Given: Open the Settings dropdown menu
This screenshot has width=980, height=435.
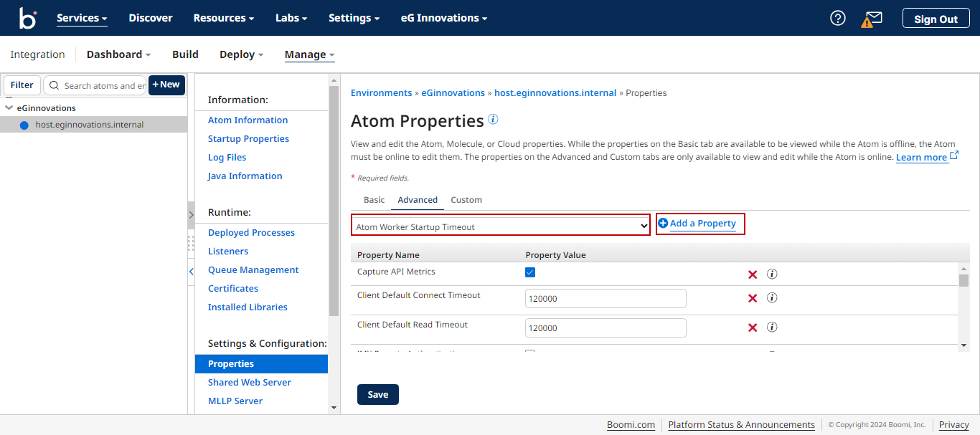Looking at the screenshot, I should tap(354, 18).
